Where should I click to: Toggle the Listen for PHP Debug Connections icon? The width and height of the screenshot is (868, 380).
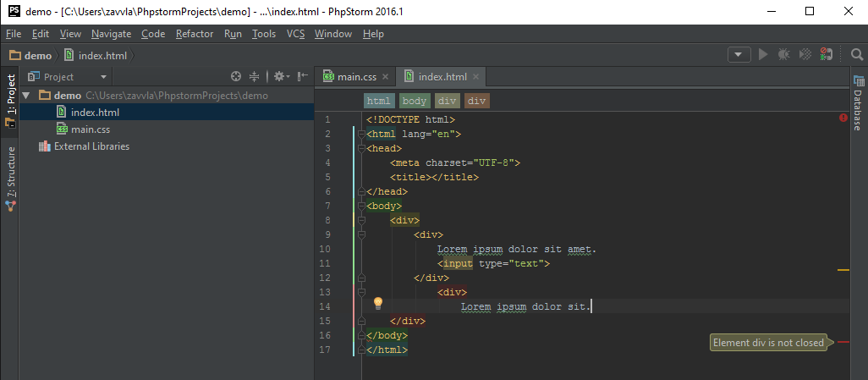click(826, 54)
